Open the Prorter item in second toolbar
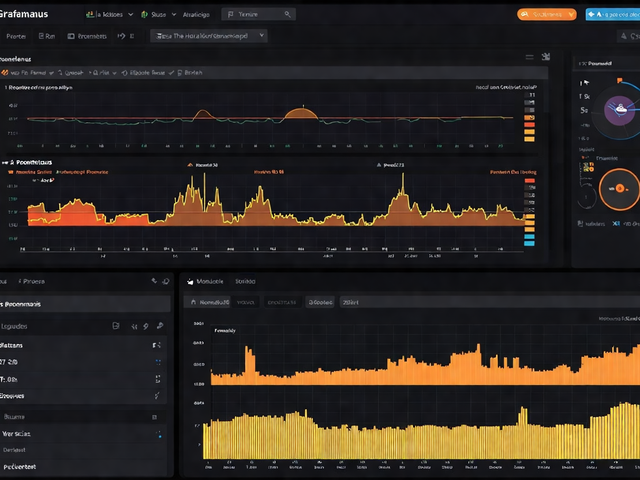This screenshot has height=480, width=640. [x=16, y=36]
